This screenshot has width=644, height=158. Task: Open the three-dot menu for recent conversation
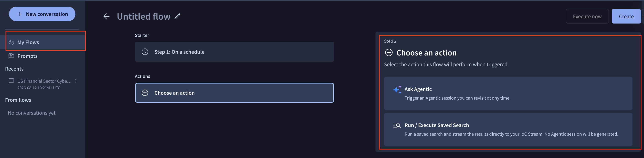point(76,81)
